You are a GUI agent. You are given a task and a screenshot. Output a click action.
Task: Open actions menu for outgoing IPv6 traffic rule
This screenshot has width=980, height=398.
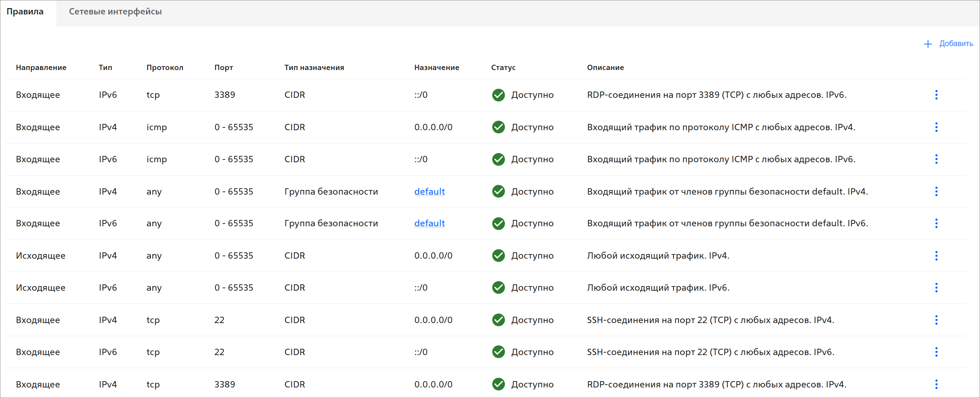pyautogui.click(x=936, y=288)
